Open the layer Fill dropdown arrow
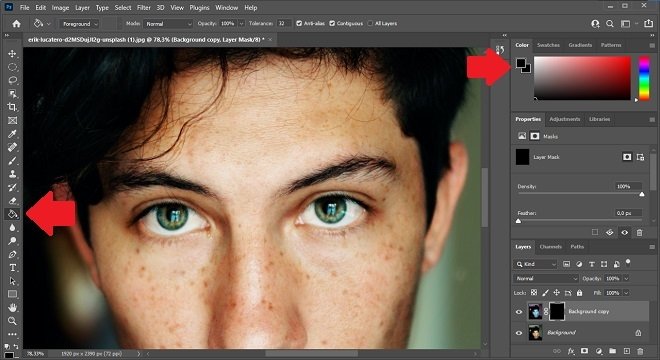The width and height of the screenshot is (660, 360). click(x=626, y=293)
